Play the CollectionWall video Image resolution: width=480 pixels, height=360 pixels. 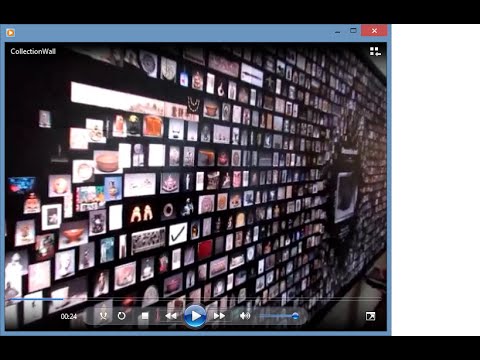(195, 316)
